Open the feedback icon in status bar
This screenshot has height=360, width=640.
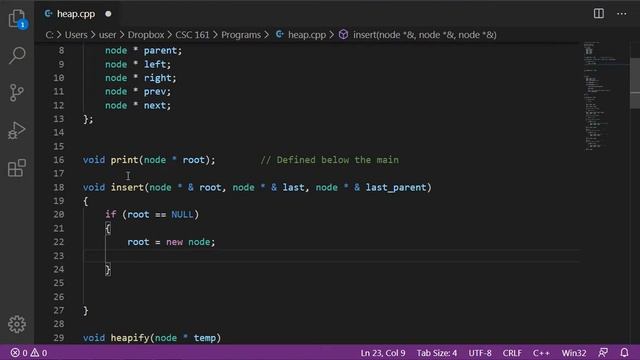click(x=603, y=353)
